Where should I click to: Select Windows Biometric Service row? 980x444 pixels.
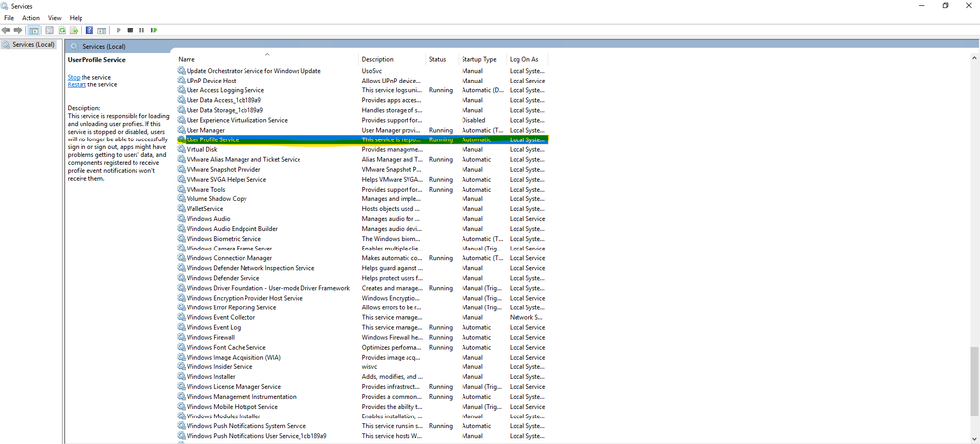point(362,239)
